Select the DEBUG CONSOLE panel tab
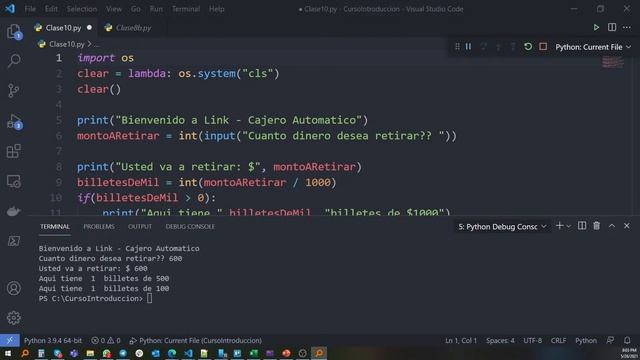 coord(190,227)
